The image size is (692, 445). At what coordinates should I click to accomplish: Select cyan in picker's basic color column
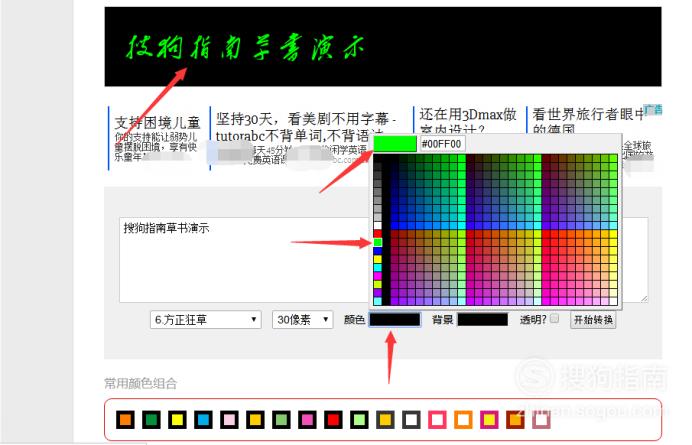[378, 268]
